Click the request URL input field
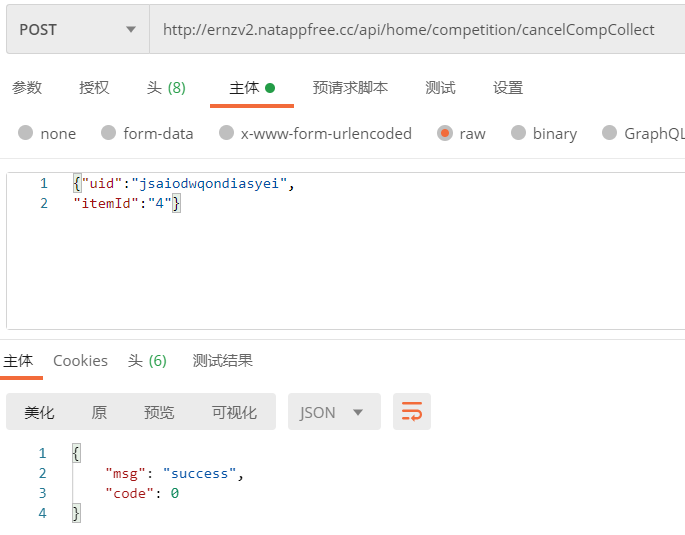This screenshot has height=535, width=685. click(410, 30)
